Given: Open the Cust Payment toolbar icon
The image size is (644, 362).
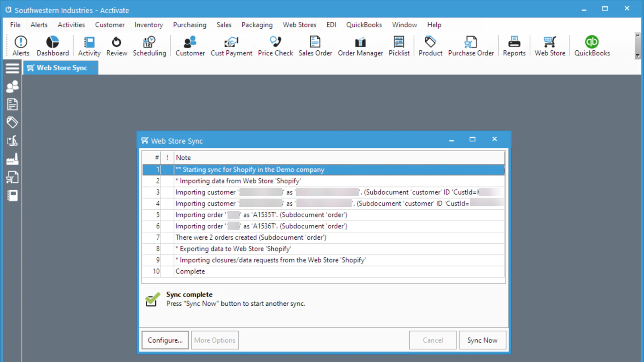Looking at the screenshot, I should tap(231, 46).
